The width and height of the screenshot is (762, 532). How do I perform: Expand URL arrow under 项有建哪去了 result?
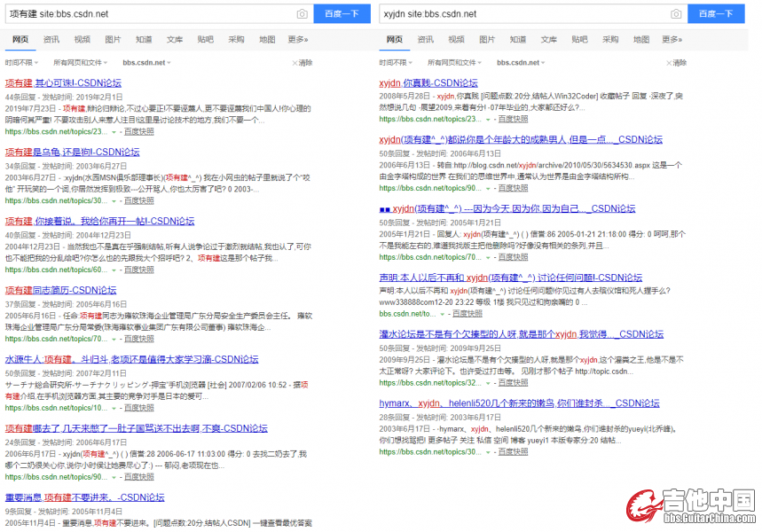(x=114, y=477)
